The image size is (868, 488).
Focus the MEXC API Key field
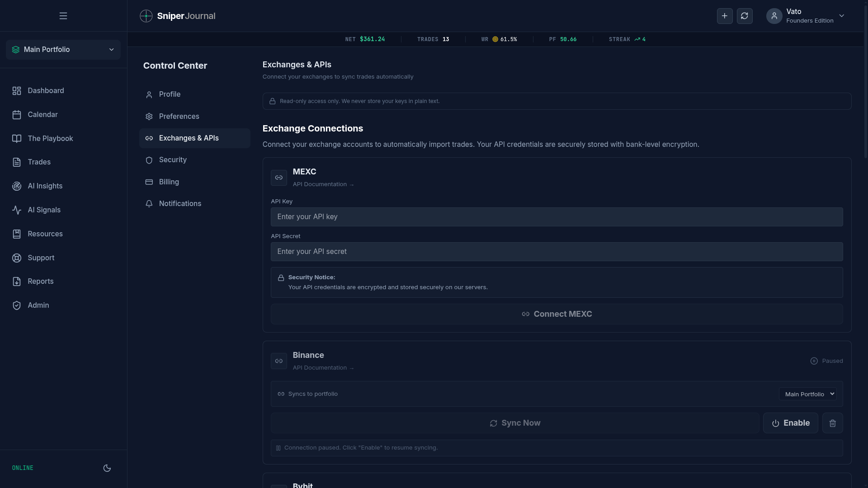click(557, 217)
